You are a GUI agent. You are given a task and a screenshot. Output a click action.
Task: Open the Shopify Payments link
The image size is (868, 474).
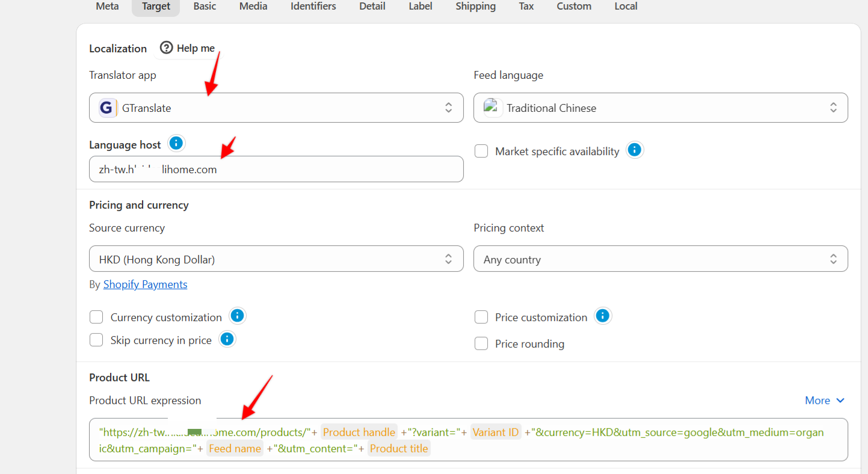point(145,285)
